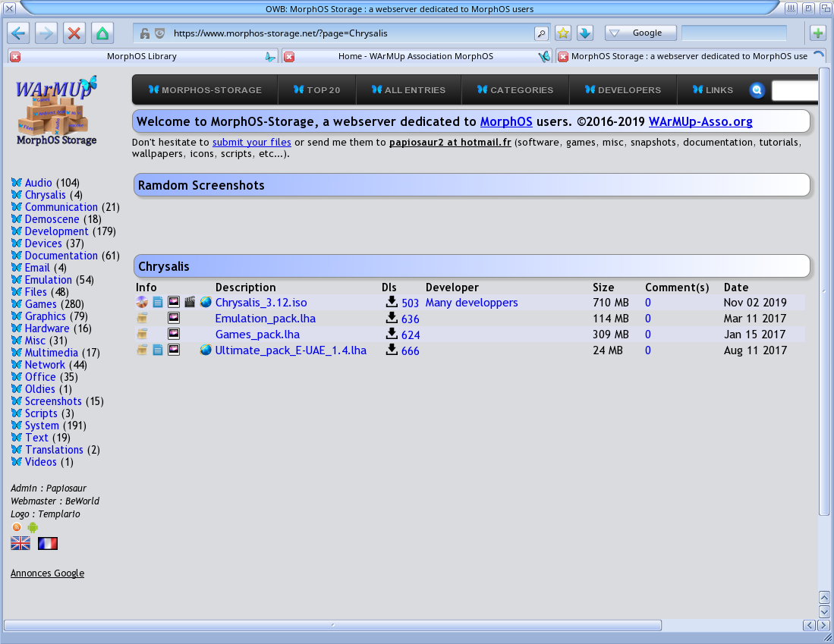Stop loading with the red X button
The height and width of the screenshot is (644, 834).
click(x=74, y=33)
